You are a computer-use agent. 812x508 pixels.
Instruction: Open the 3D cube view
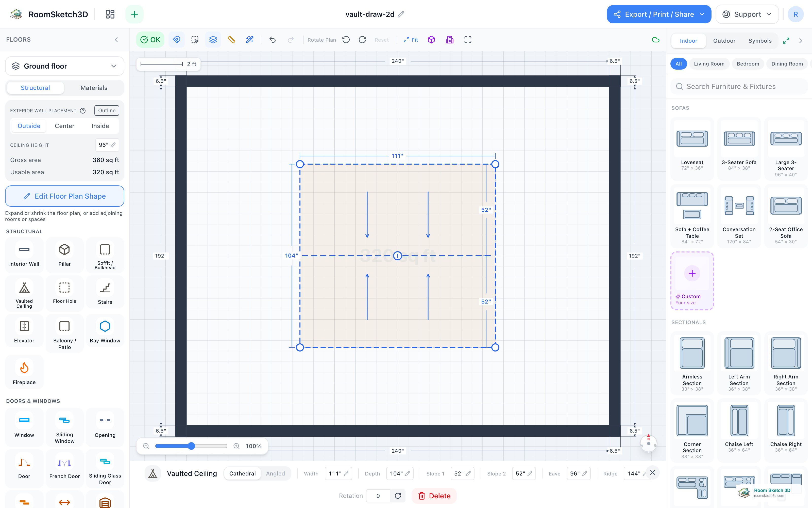pos(431,40)
